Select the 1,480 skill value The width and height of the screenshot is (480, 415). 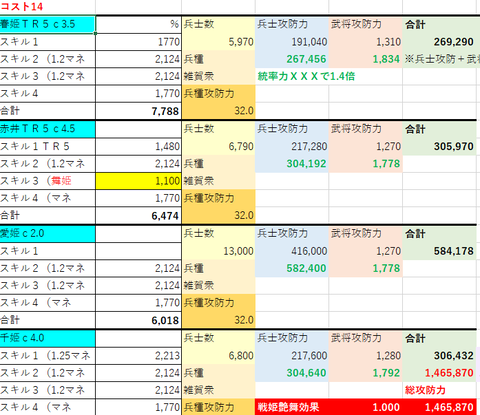click(138, 146)
